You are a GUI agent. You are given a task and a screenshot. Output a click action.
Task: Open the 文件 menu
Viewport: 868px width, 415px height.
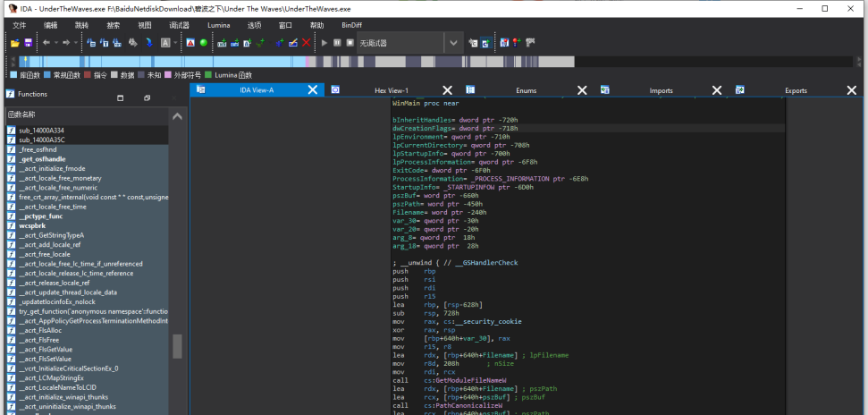(20, 25)
